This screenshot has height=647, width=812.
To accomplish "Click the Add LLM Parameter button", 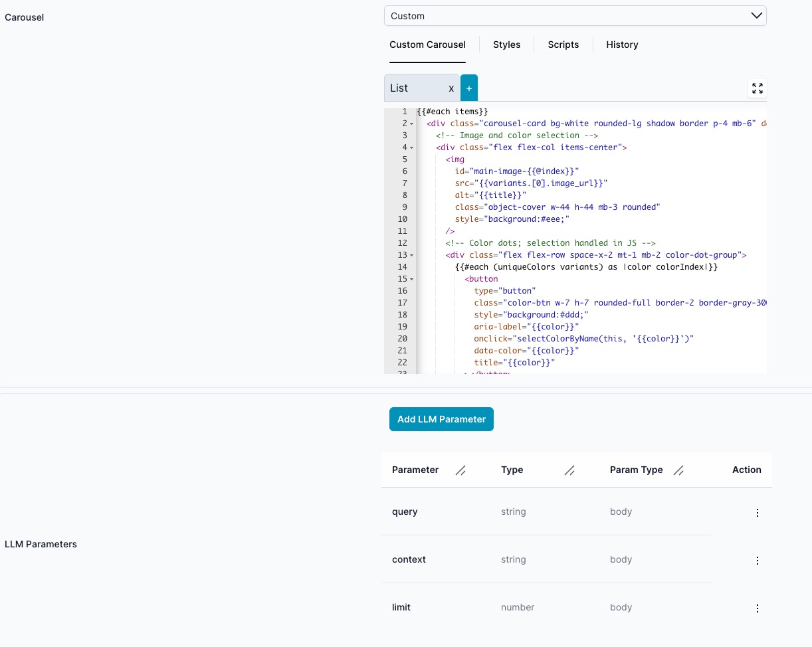I will tap(441, 419).
